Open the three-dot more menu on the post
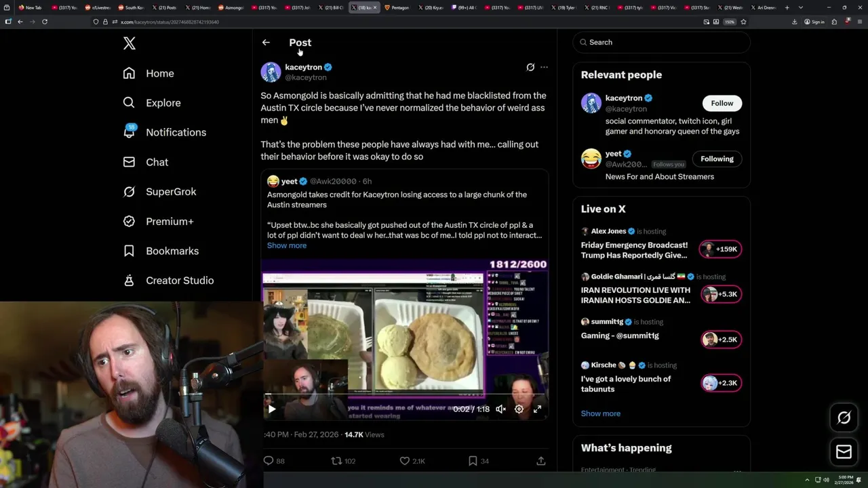Image resolution: width=868 pixels, height=488 pixels. pos(544,67)
